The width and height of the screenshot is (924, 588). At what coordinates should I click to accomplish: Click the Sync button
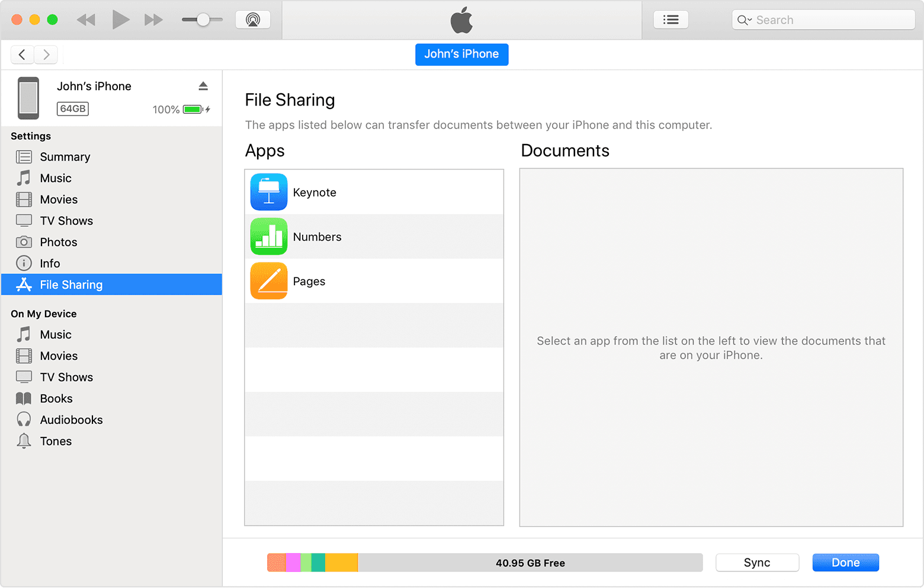pos(757,563)
